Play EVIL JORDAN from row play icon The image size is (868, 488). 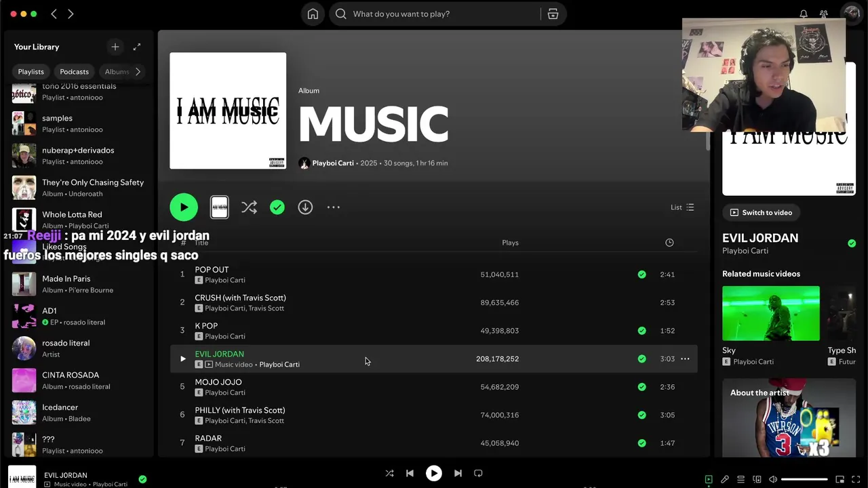182,359
